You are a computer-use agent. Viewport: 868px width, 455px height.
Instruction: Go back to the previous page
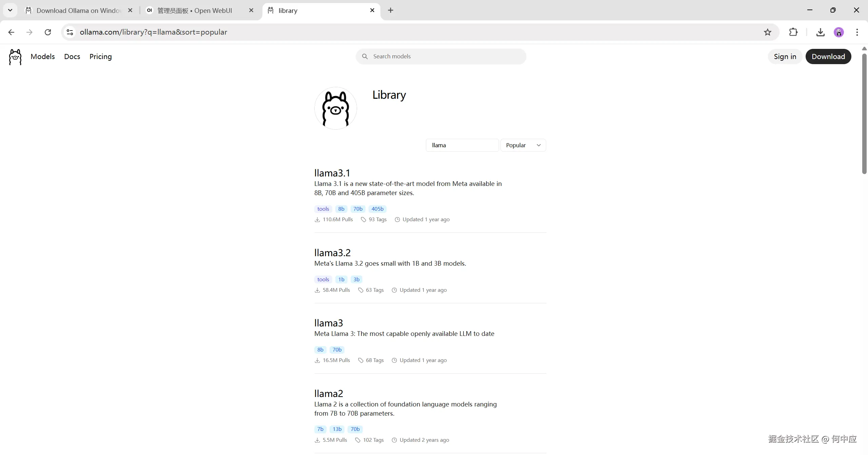(x=11, y=32)
